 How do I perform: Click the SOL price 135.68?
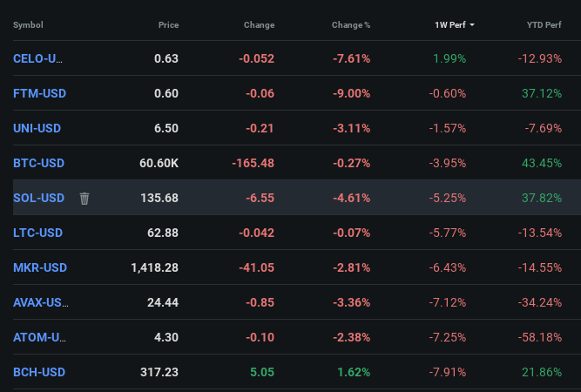(159, 198)
